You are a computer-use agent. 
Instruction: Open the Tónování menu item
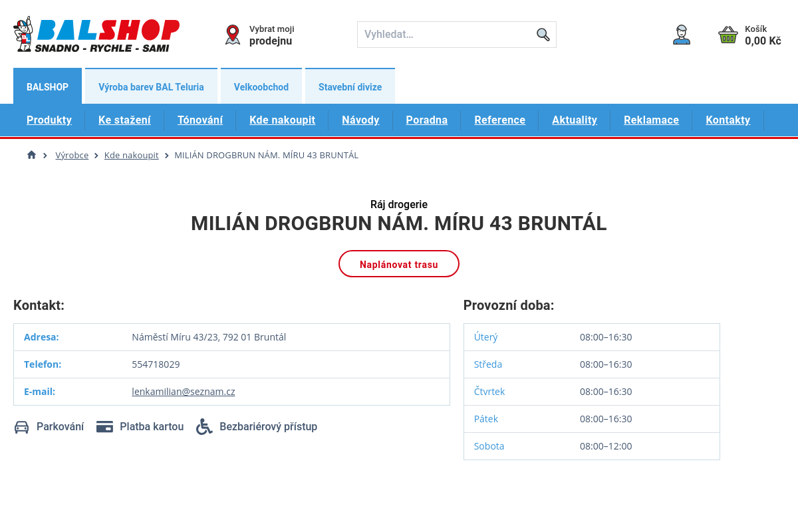(200, 120)
